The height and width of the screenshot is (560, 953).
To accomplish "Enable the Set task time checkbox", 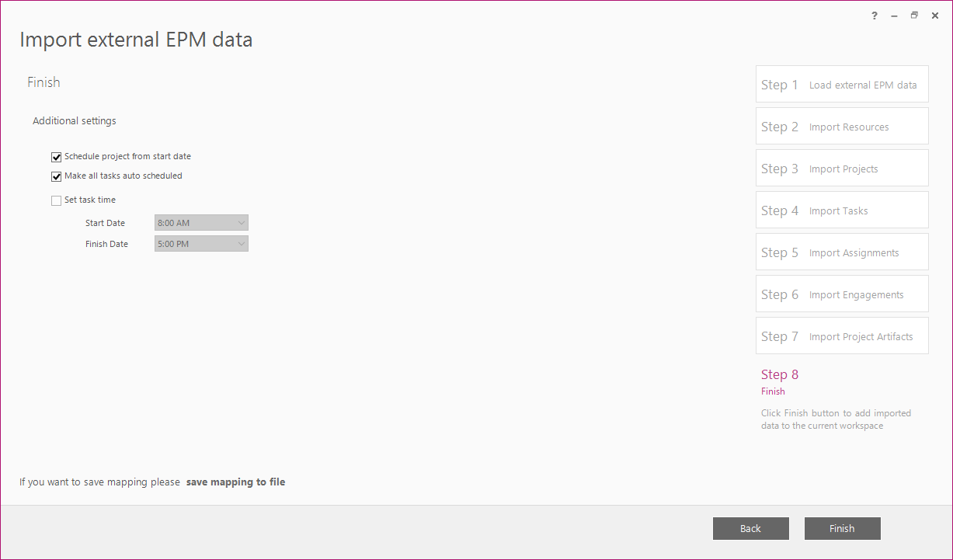I will pos(56,200).
